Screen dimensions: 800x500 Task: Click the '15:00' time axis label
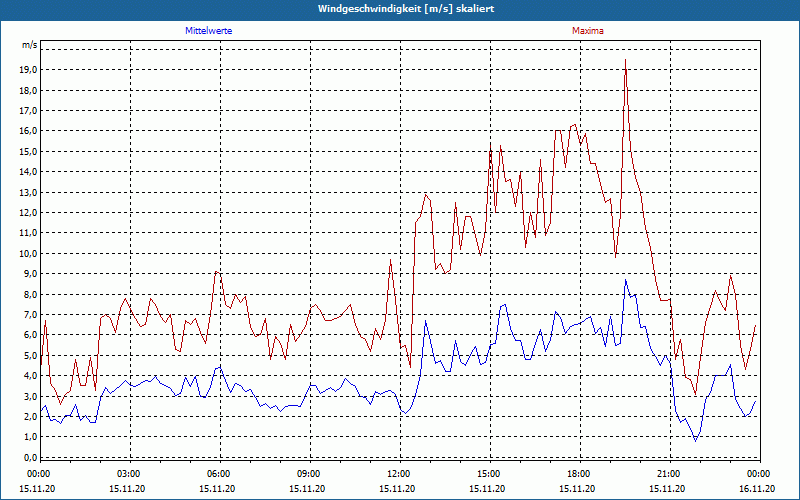488,474
